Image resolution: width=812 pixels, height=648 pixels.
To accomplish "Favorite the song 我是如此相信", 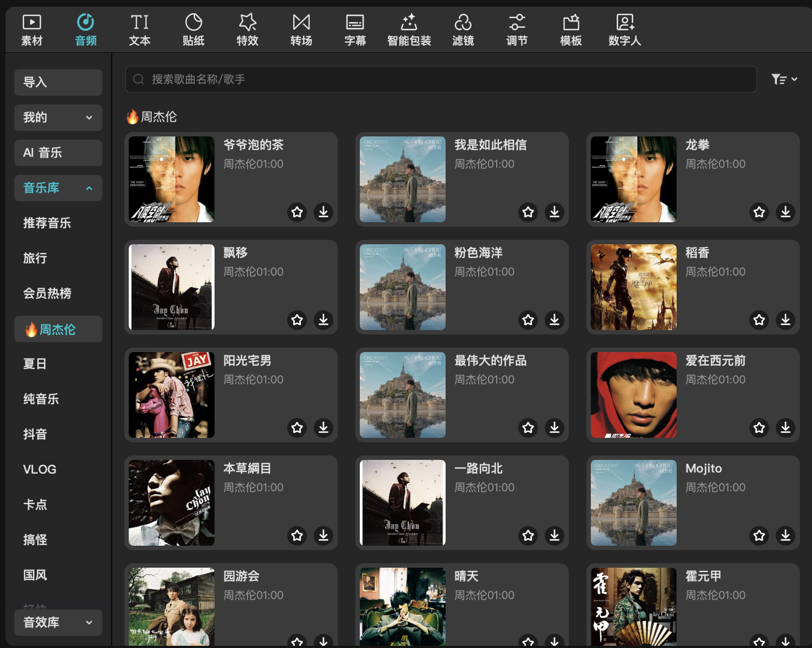I will click(528, 212).
